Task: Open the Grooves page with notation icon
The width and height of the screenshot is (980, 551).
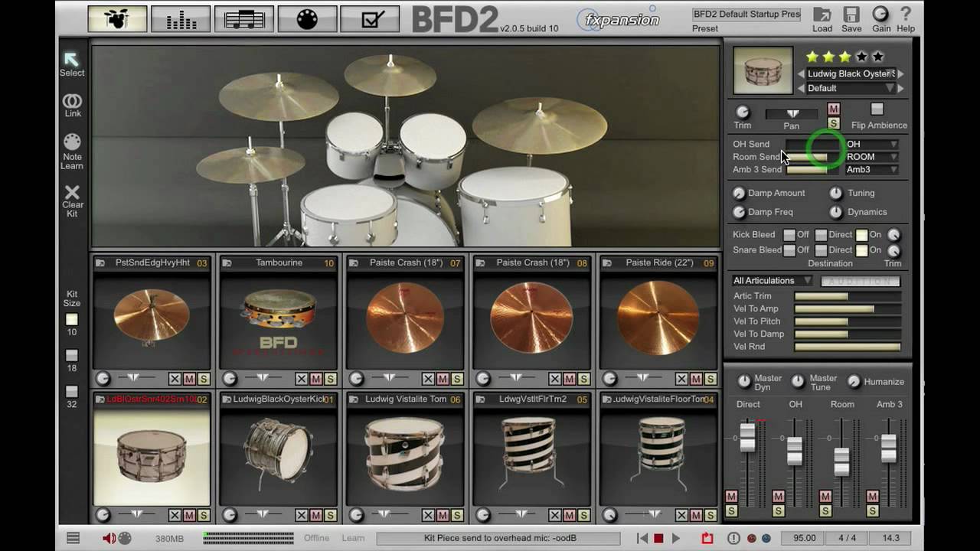Action: pos(244,18)
